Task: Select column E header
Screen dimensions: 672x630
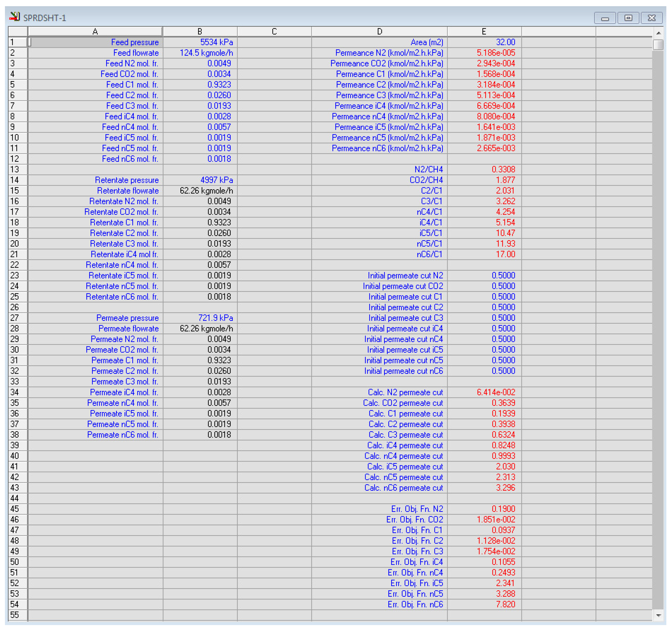Action: pyautogui.click(x=484, y=31)
